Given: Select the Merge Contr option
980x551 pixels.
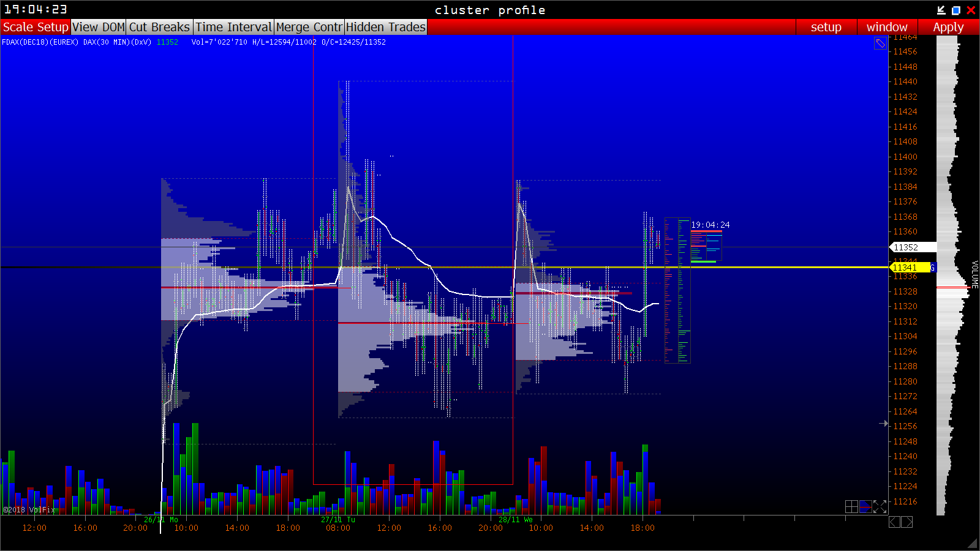Looking at the screenshot, I should tap(309, 27).
